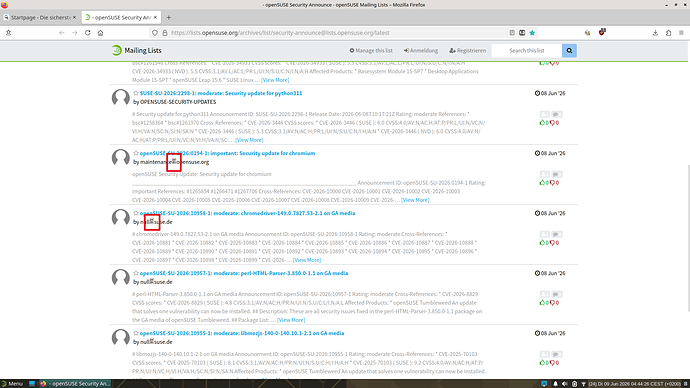The width and height of the screenshot is (690, 388).
Task: Reload the page with the refresh icon
Action: point(88,33)
